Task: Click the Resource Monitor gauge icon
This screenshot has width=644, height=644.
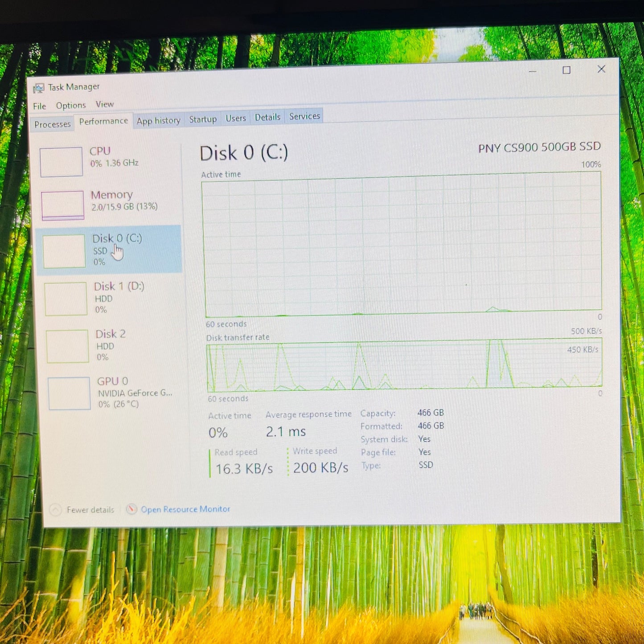Action: point(131,509)
